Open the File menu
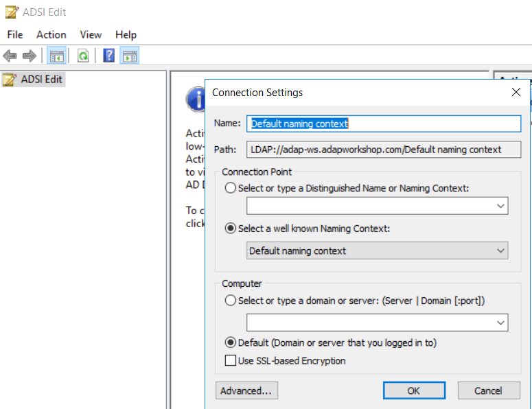 (15, 34)
